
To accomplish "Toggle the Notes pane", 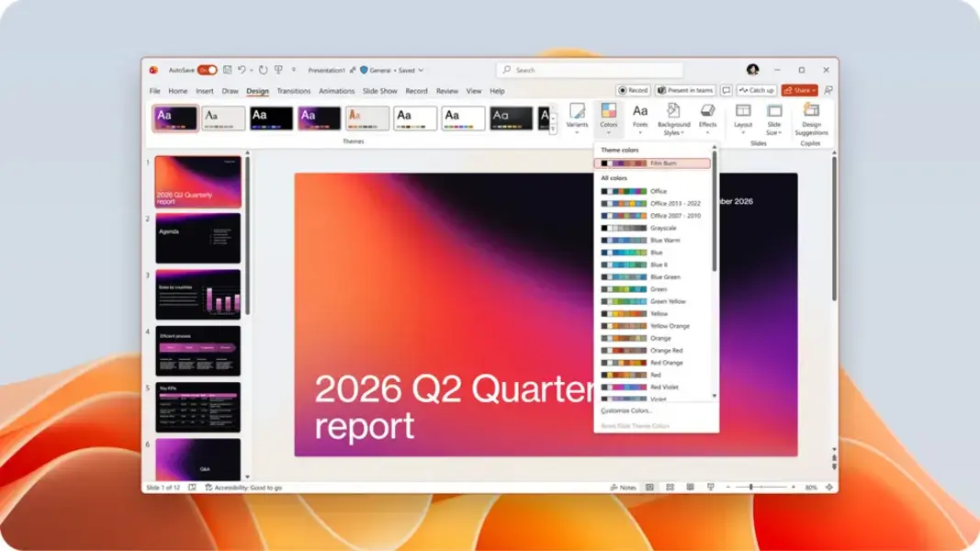I will click(x=623, y=488).
